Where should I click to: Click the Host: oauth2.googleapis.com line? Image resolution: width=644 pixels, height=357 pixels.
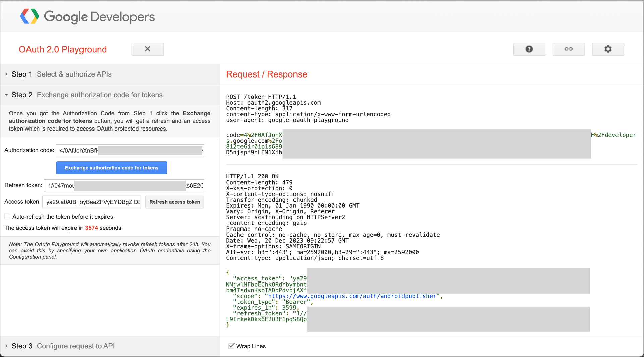[x=273, y=103]
